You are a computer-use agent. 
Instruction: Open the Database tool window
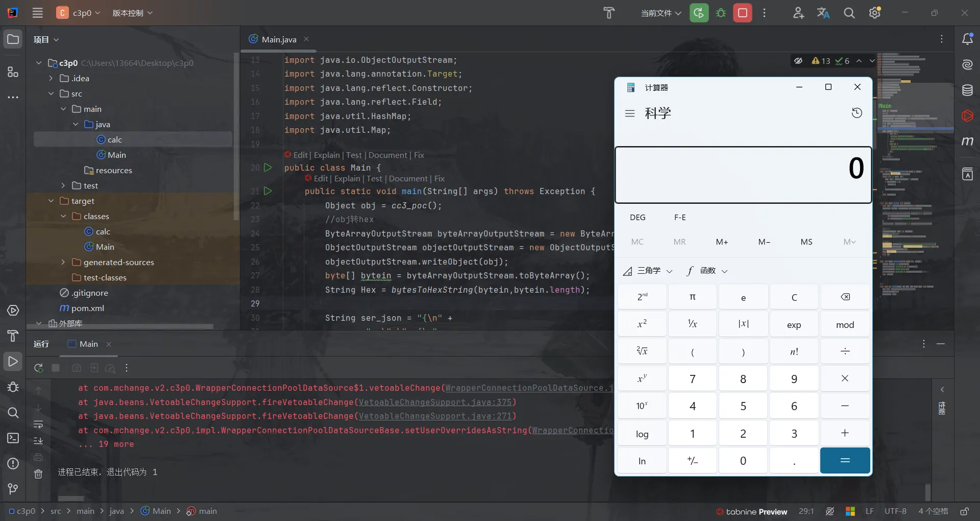click(967, 90)
